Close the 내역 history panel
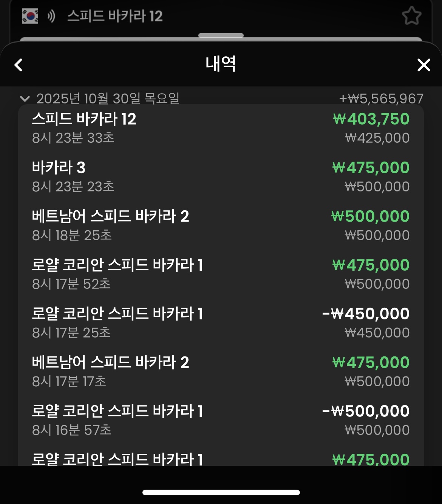 pos(423,65)
